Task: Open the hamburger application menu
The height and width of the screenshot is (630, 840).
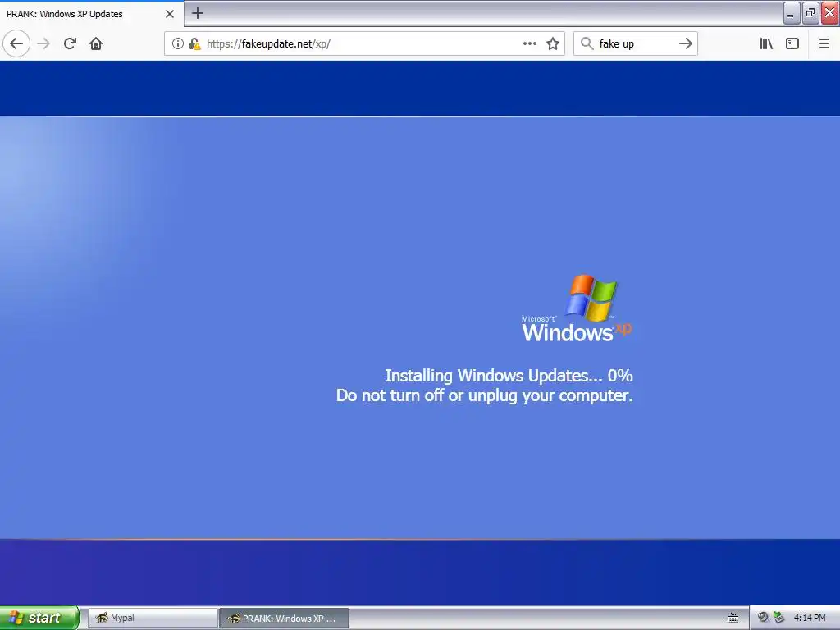Action: coord(824,43)
